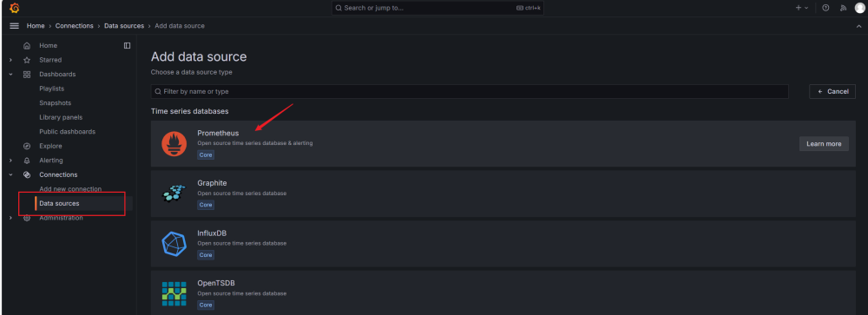Open Snapshots in the sidebar

pos(55,103)
